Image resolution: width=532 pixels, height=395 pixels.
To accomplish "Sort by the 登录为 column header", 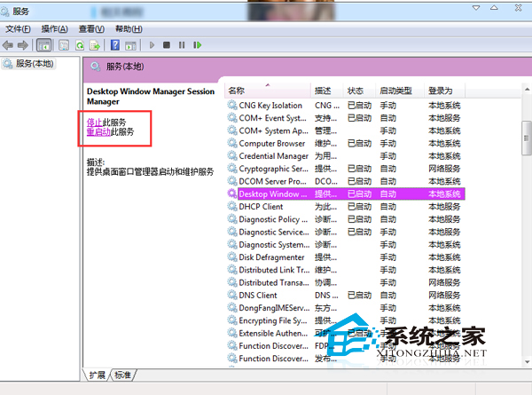I will tap(445, 91).
